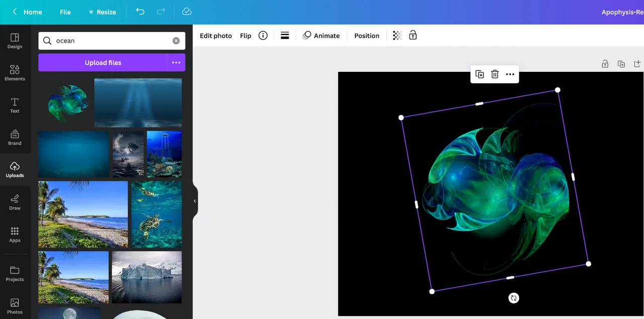This screenshot has width=644, height=319.
Task: Select the stormy sea lightning photo
Action: [128, 154]
